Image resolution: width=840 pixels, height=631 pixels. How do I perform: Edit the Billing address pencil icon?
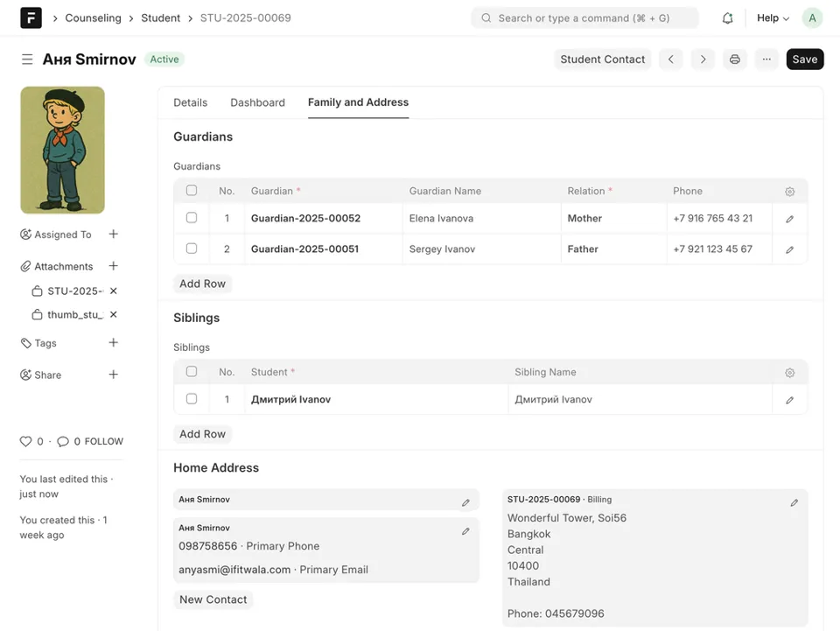794,503
